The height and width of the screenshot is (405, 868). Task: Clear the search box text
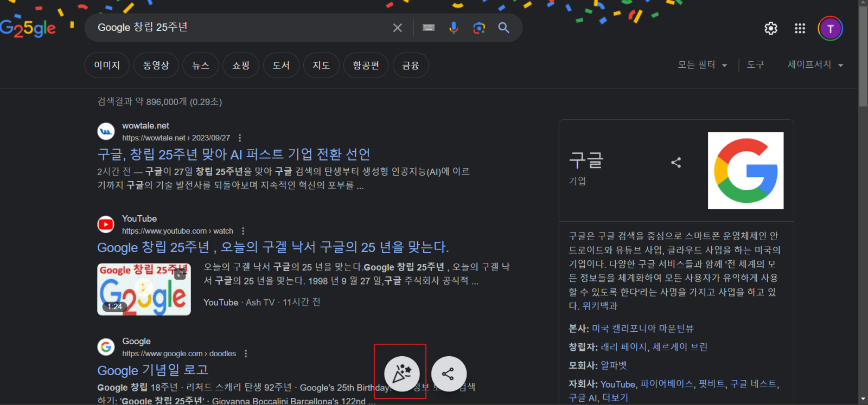[397, 28]
